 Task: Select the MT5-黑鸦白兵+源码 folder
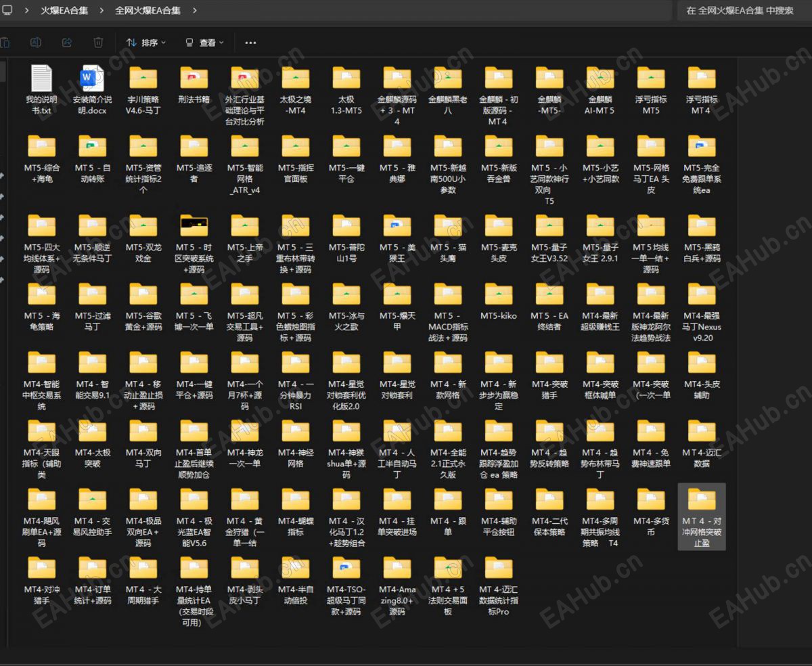coord(701,238)
